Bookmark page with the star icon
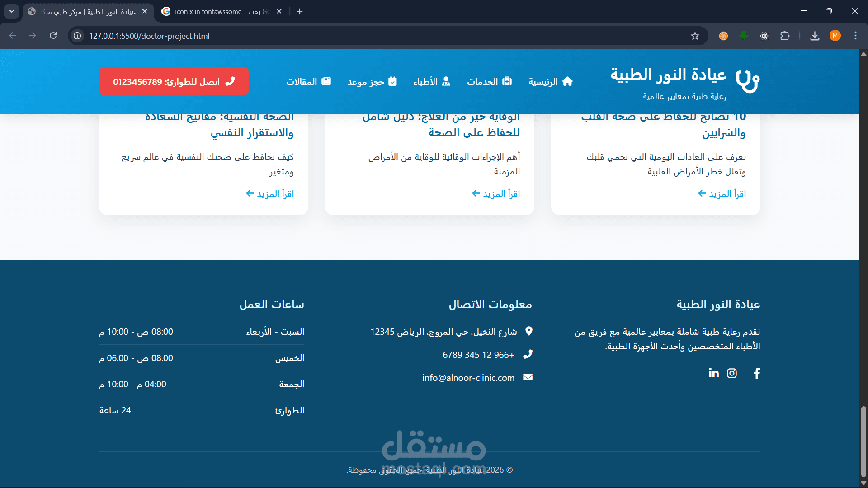Image resolution: width=868 pixels, height=488 pixels. [695, 36]
